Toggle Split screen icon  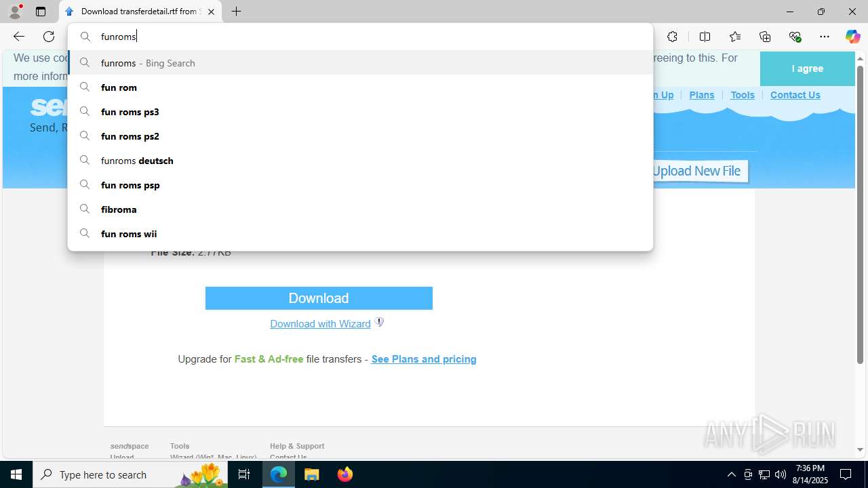pyautogui.click(x=705, y=37)
